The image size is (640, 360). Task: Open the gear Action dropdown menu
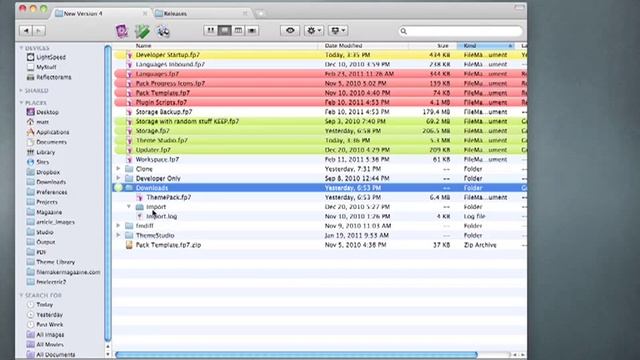[314, 31]
